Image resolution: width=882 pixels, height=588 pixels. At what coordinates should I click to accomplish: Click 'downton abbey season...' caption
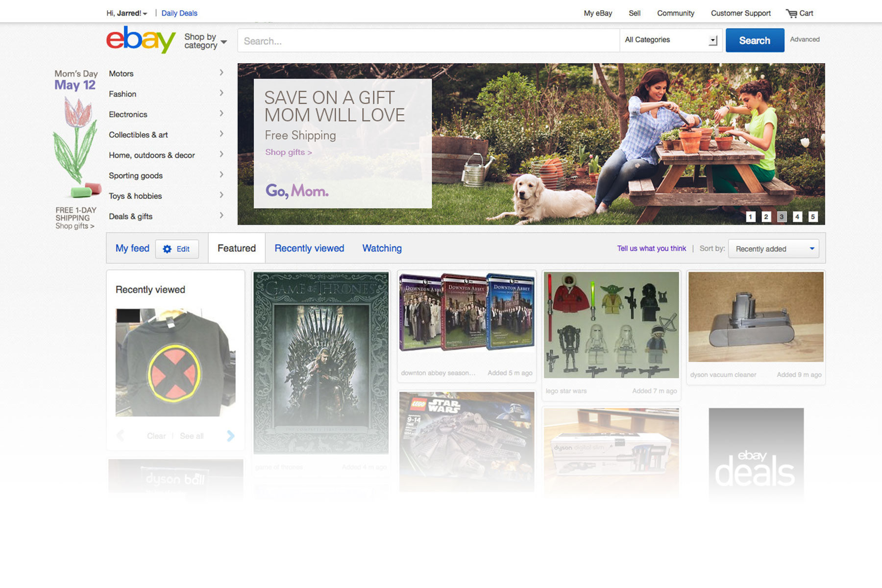click(438, 373)
